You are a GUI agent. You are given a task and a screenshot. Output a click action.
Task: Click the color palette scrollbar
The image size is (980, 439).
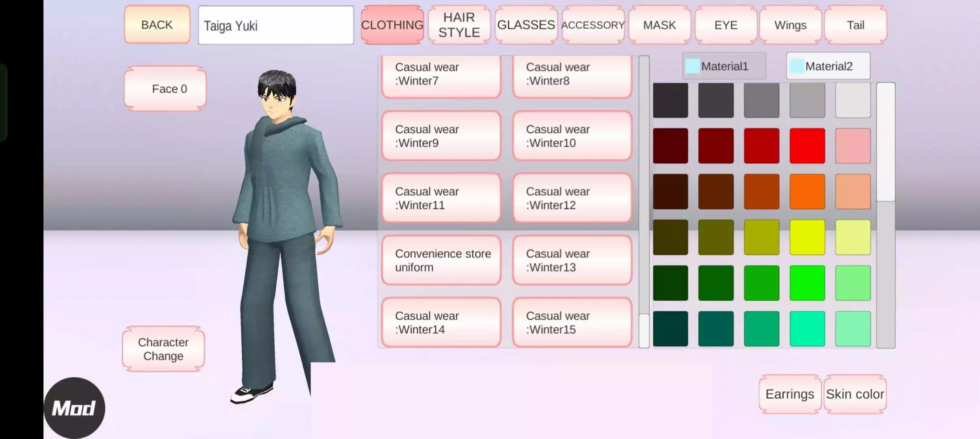click(x=886, y=142)
